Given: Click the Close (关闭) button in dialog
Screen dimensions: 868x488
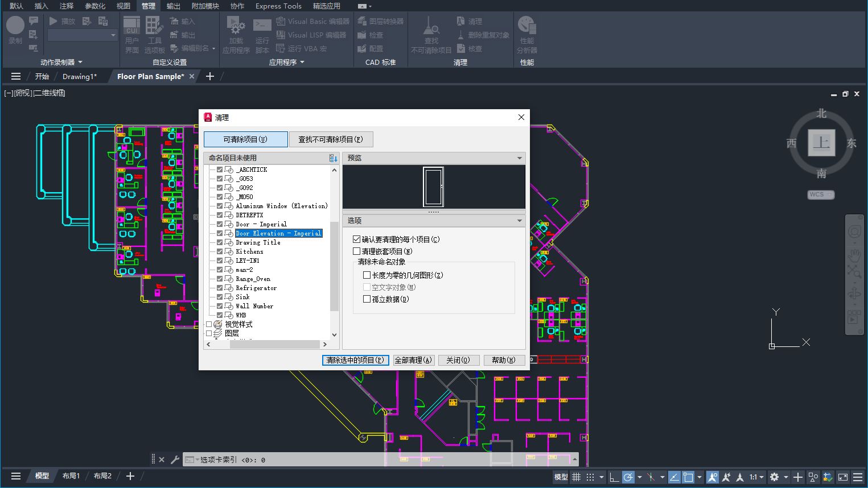Looking at the screenshot, I should 458,360.
